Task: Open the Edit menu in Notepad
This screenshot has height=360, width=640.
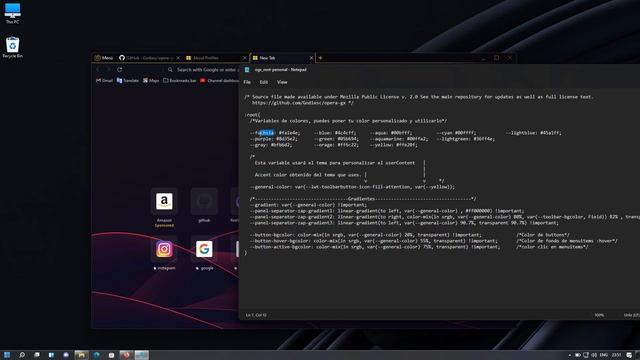Action: click(264, 82)
